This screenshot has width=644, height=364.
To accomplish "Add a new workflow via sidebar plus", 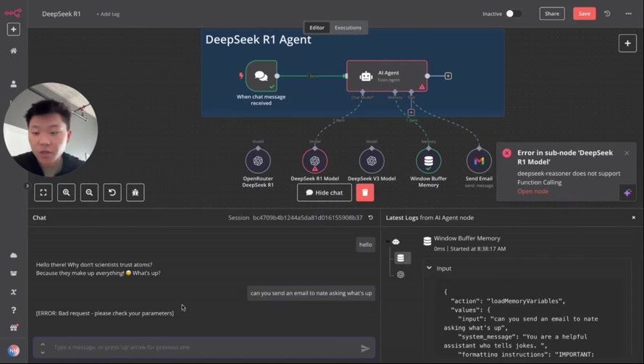I will (14, 30).
